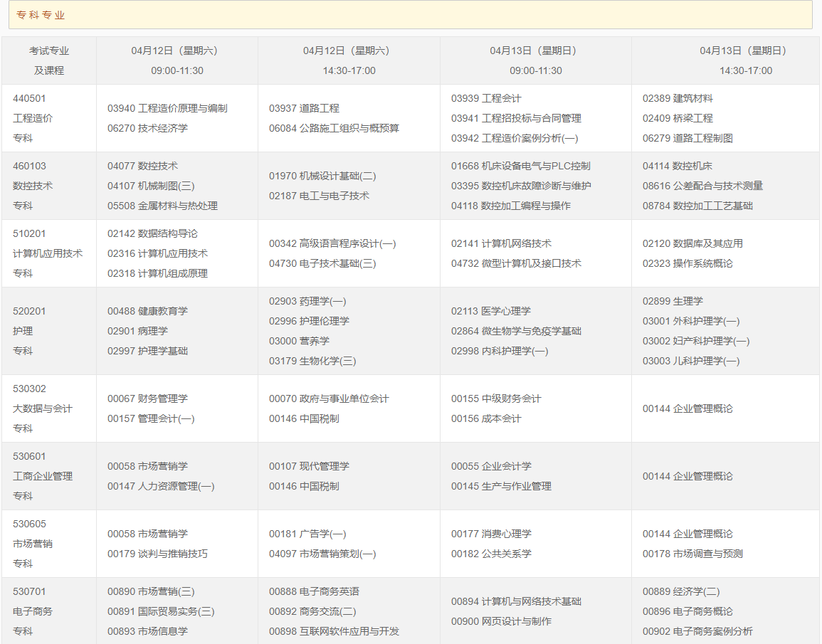The image size is (822, 644).
Task: Click course 03003 儿科护理学(一)
Action: coord(691,361)
